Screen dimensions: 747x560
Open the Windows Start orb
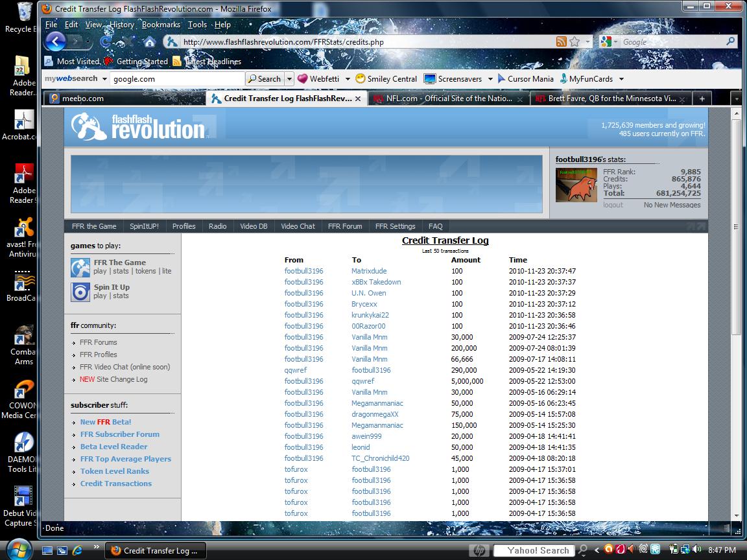(x=19, y=550)
